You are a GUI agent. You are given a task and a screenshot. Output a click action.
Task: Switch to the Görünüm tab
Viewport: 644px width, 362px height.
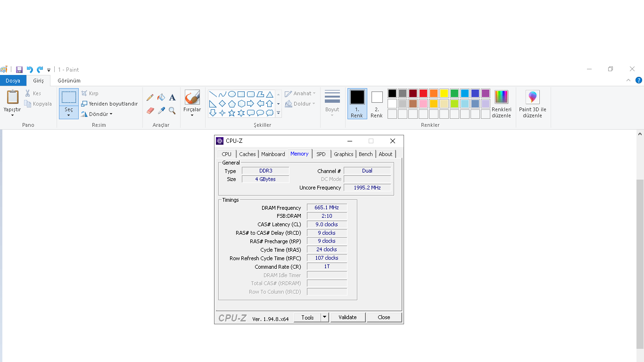pyautogui.click(x=69, y=81)
